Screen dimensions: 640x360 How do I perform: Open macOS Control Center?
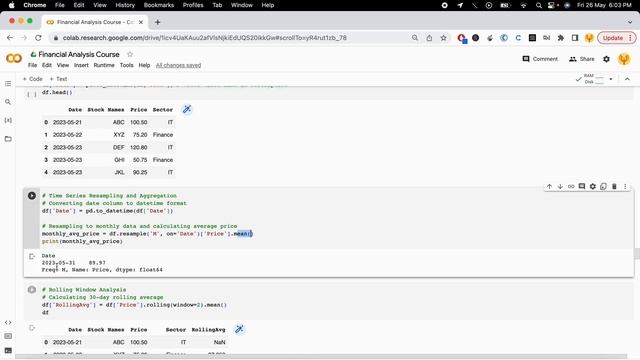tap(551, 5)
